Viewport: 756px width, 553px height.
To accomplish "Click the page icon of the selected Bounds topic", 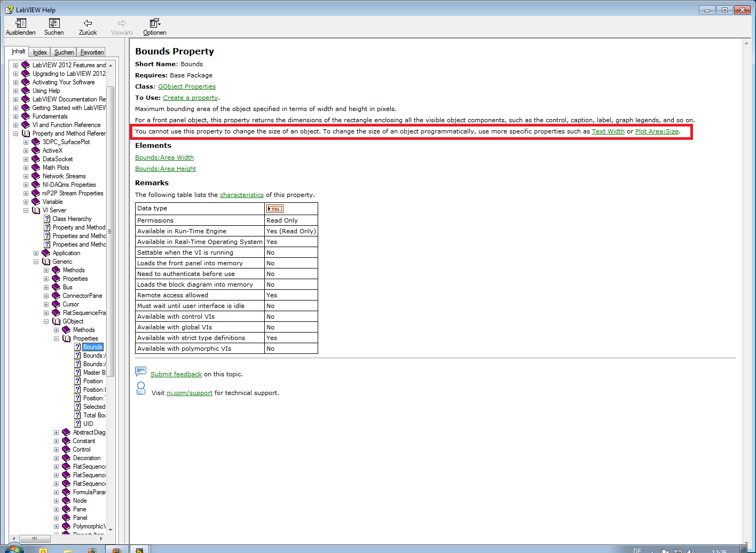I will [x=77, y=347].
